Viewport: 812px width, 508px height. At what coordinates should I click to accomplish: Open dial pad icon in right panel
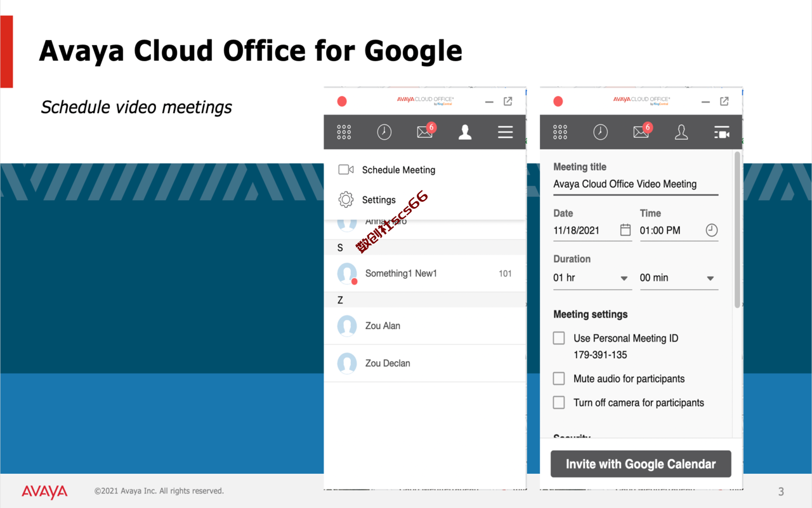(x=560, y=132)
